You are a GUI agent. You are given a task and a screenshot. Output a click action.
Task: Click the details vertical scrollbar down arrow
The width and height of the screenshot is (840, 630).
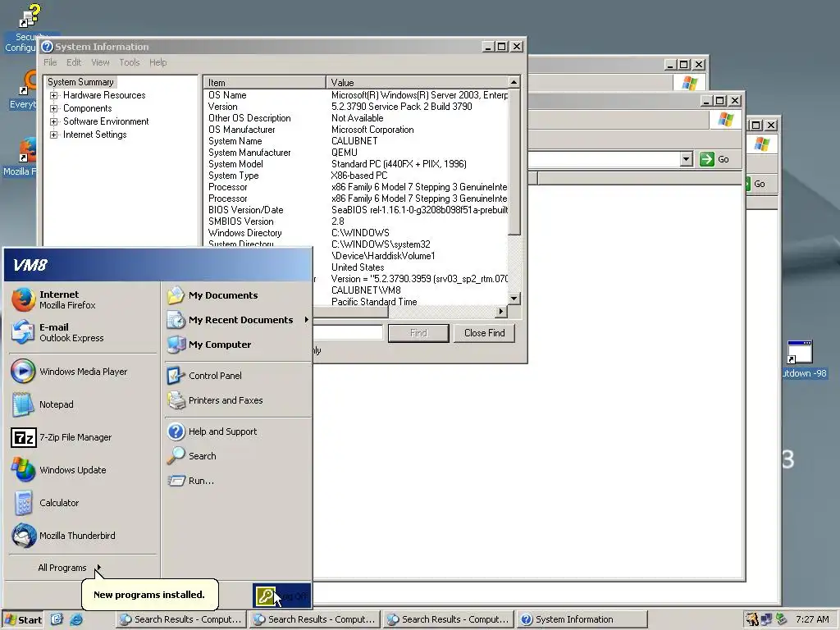pos(514,299)
